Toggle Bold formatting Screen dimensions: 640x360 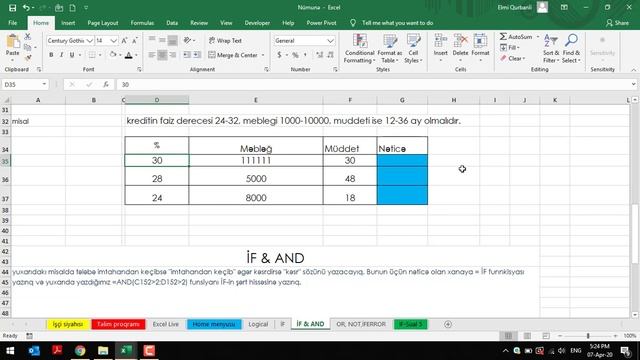[x=51, y=55]
